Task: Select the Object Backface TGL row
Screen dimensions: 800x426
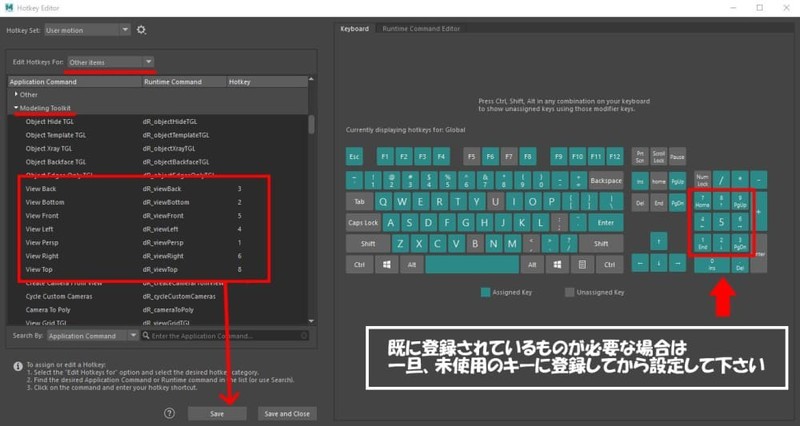Action: click(x=158, y=162)
